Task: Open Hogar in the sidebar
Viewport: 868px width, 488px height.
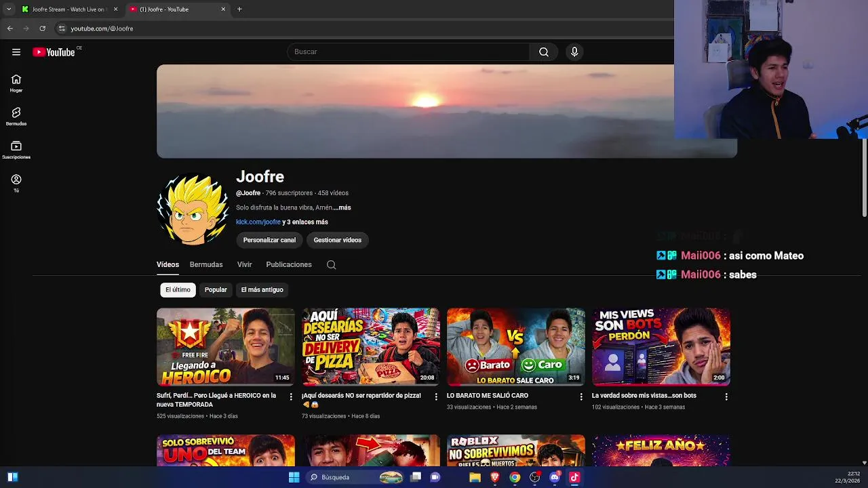Action: point(16,83)
